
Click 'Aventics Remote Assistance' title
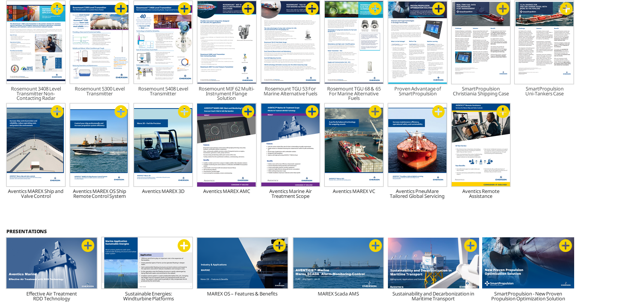481,194
